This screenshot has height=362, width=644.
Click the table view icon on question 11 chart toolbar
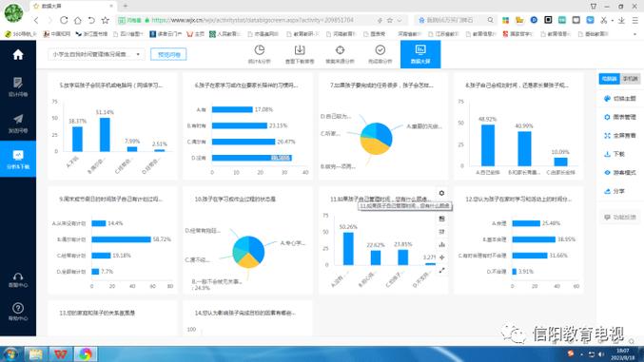442,219
